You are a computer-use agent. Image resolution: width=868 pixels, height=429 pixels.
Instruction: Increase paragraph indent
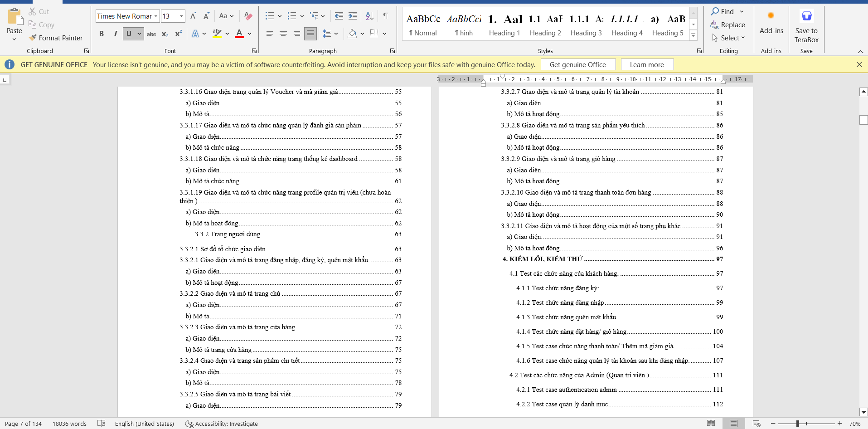pyautogui.click(x=353, y=16)
